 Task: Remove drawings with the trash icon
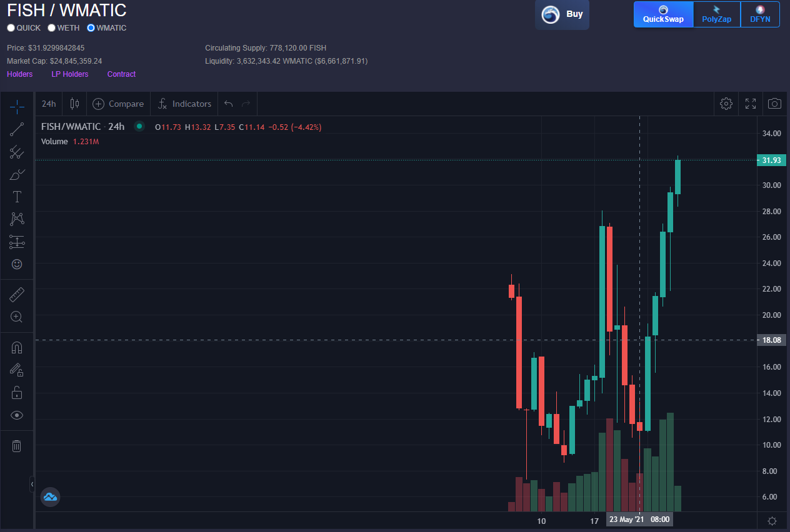17,445
